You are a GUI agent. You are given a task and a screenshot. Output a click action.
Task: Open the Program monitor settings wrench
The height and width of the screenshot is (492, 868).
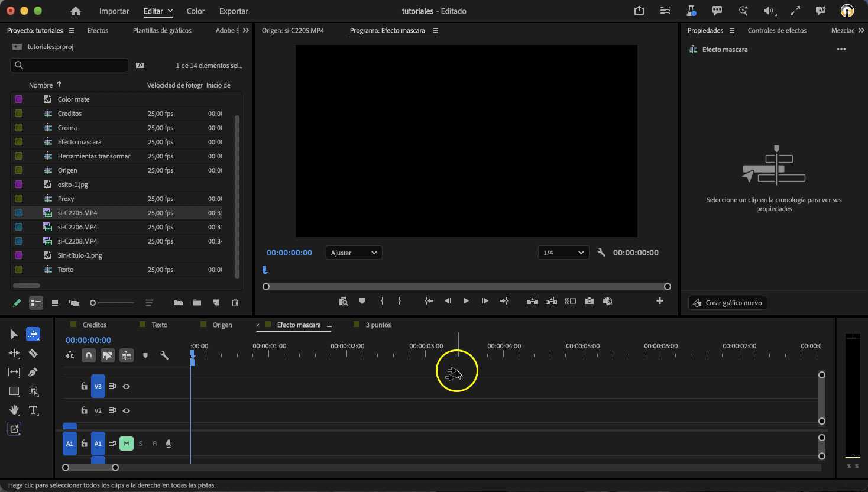601,253
